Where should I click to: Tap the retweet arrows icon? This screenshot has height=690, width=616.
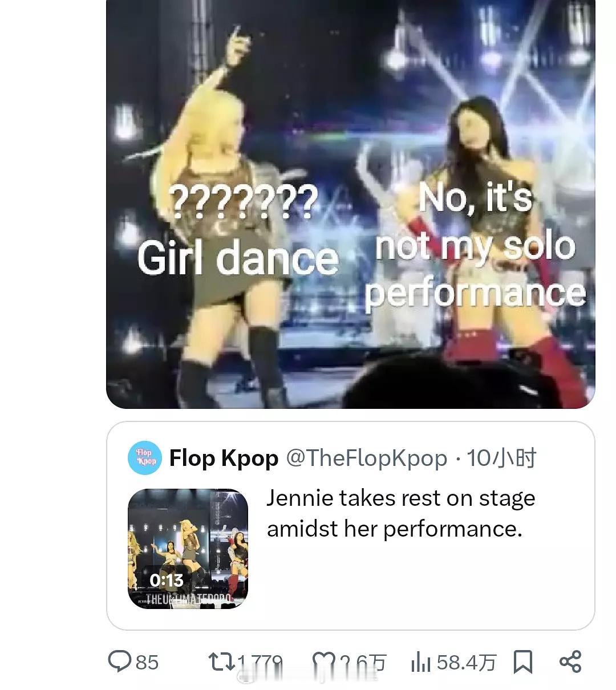(x=221, y=662)
